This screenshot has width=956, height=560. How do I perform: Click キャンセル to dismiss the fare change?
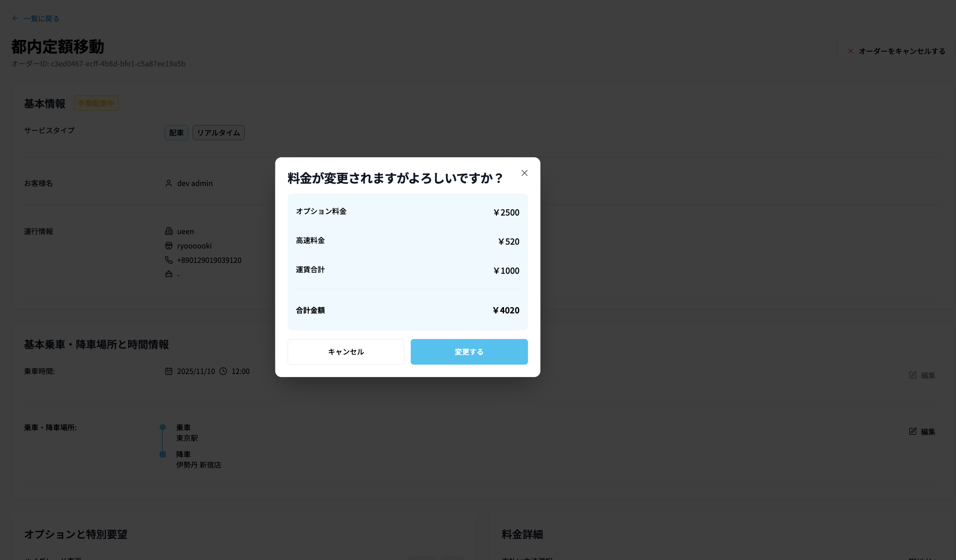point(346,351)
